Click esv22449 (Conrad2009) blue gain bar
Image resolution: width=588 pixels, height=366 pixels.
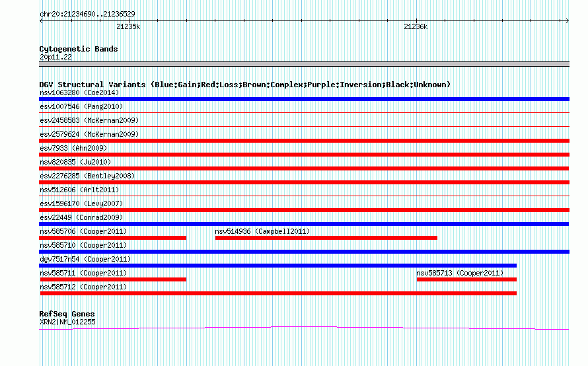tap(304, 224)
